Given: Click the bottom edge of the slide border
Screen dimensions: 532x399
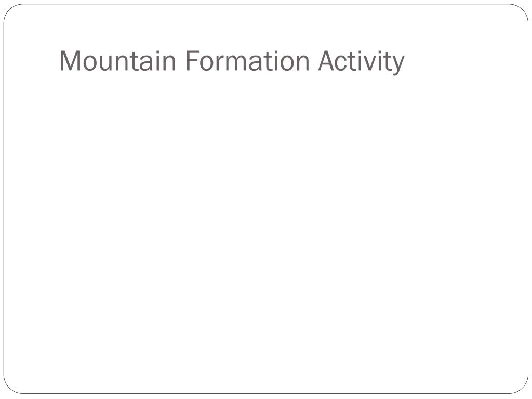Looking at the screenshot, I should pos(266,393).
